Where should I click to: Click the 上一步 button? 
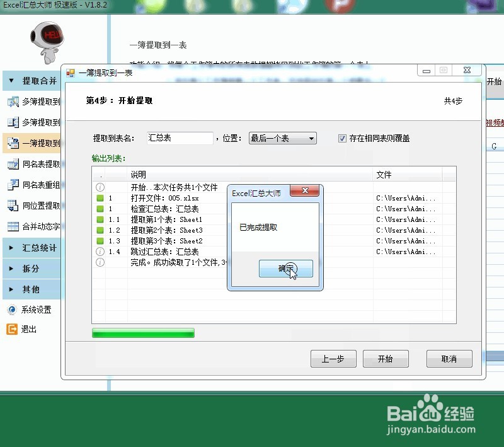click(333, 359)
